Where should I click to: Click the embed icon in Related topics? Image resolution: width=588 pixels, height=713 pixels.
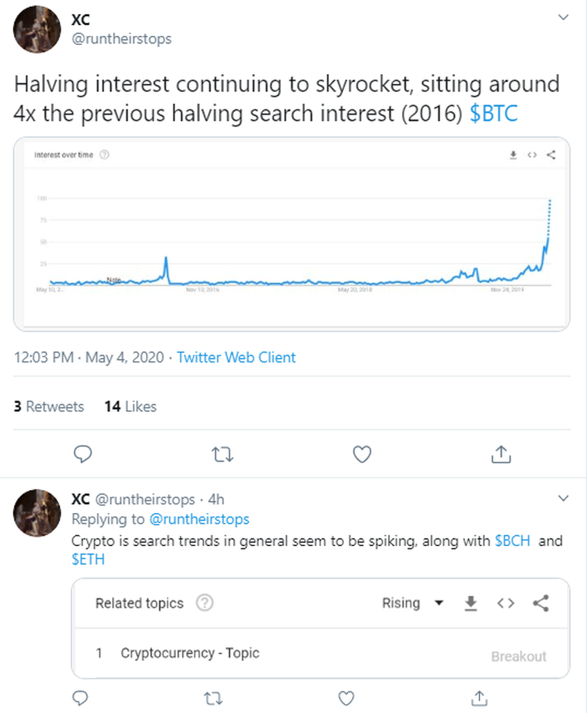coord(506,604)
